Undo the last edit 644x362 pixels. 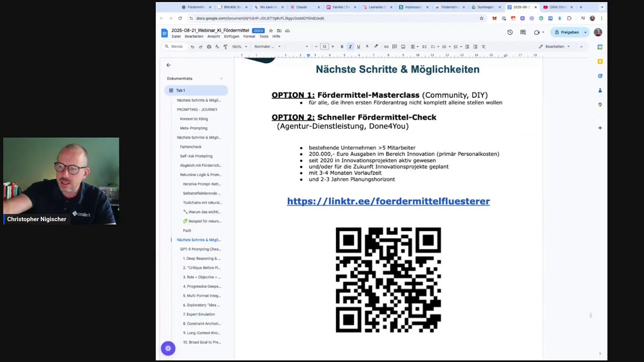[x=192, y=47]
